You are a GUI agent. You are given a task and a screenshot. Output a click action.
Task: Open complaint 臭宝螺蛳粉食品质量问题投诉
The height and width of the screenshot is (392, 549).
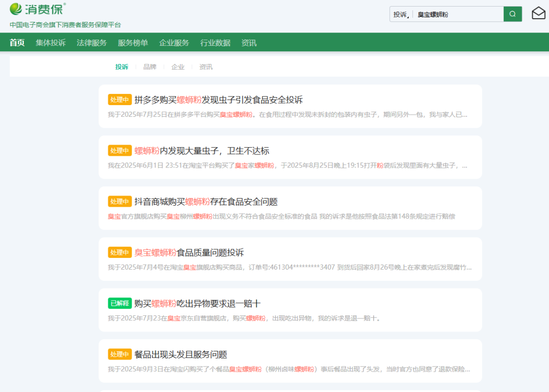click(189, 252)
